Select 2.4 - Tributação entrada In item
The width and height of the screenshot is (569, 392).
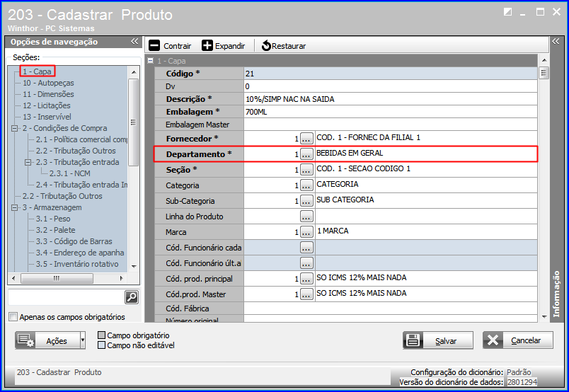click(x=81, y=185)
